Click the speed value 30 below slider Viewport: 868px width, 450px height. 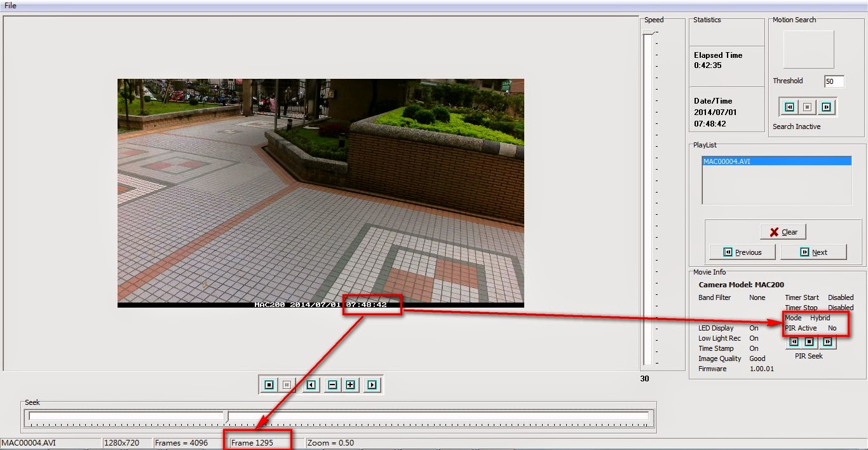coord(644,378)
